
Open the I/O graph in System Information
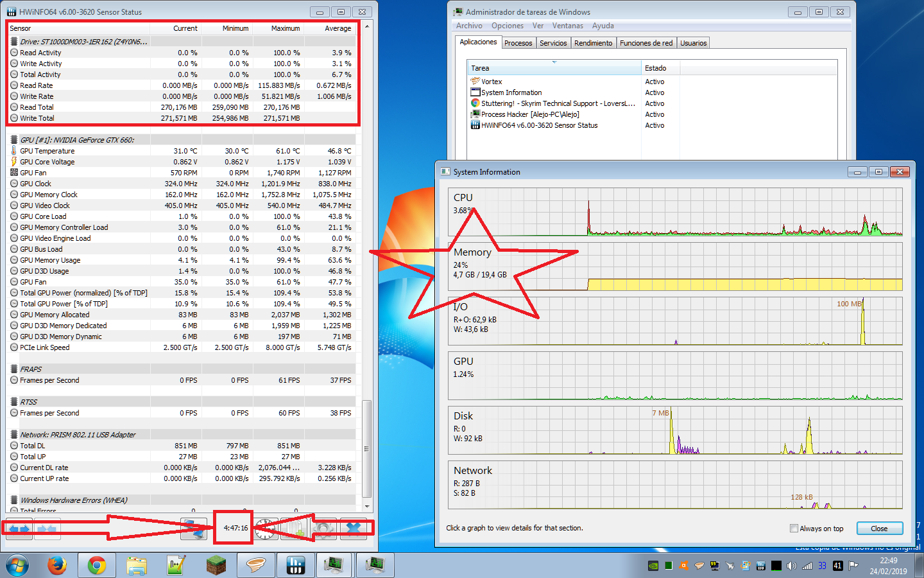point(675,321)
